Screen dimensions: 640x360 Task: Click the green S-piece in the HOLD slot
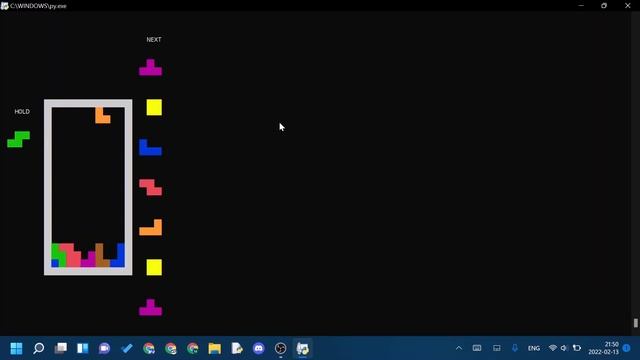point(18,139)
